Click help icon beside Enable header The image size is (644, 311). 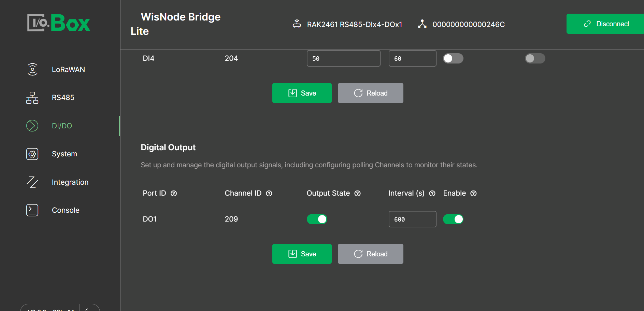(x=473, y=194)
